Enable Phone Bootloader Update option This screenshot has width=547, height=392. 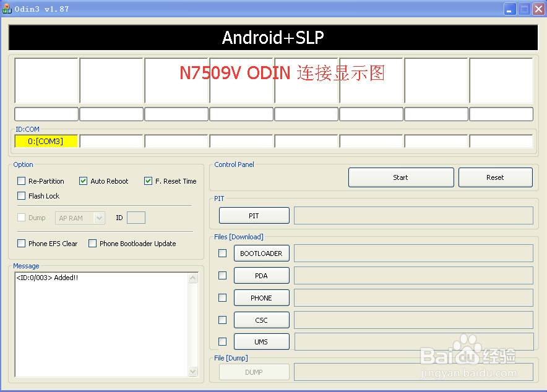point(92,243)
